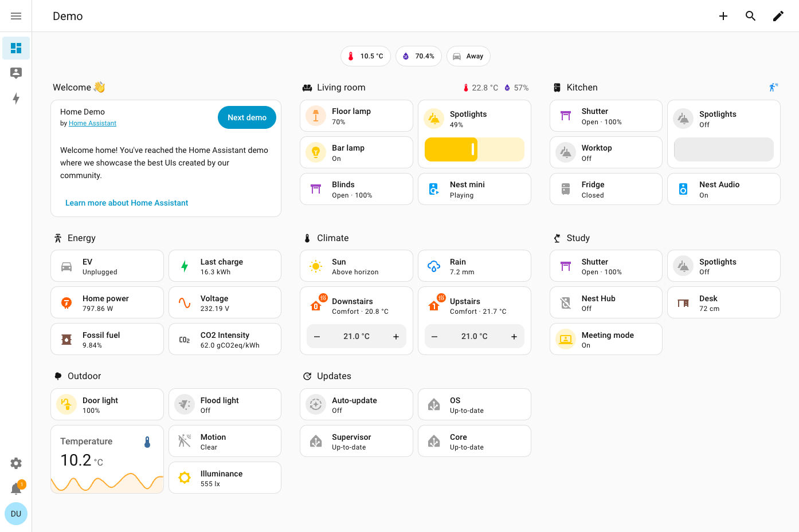Click the 10.5 °C temperature badge
The height and width of the screenshot is (532, 799).
366,56
